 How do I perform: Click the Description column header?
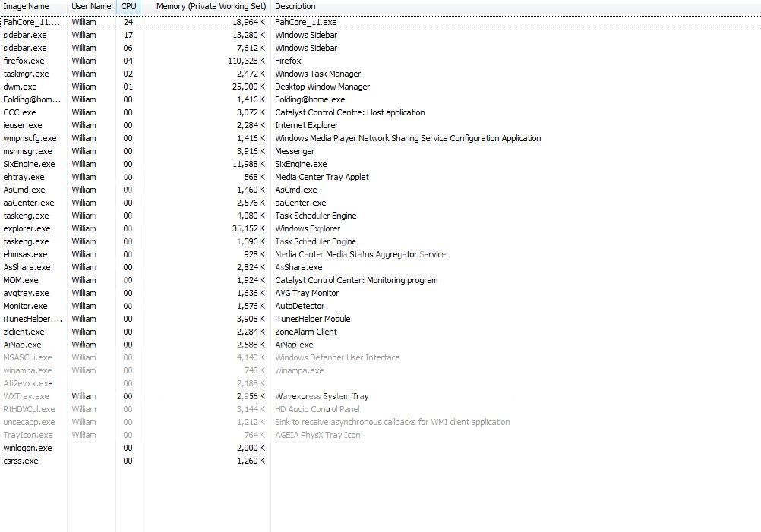click(x=295, y=6)
